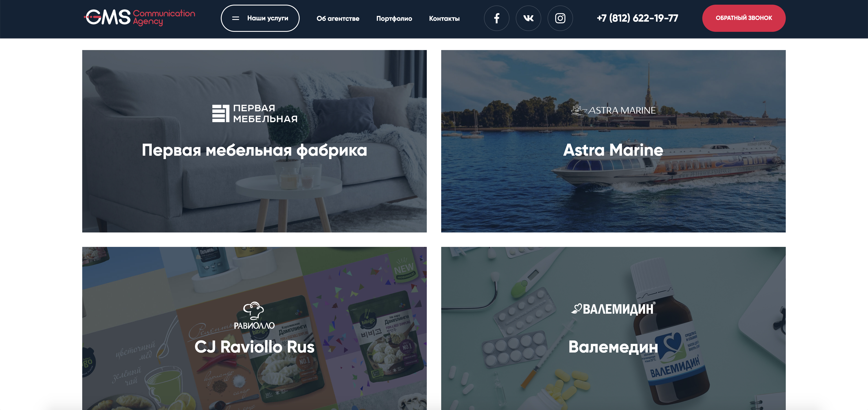868x410 pixels.
Task: Open the VK social icon
Action: 528,18
